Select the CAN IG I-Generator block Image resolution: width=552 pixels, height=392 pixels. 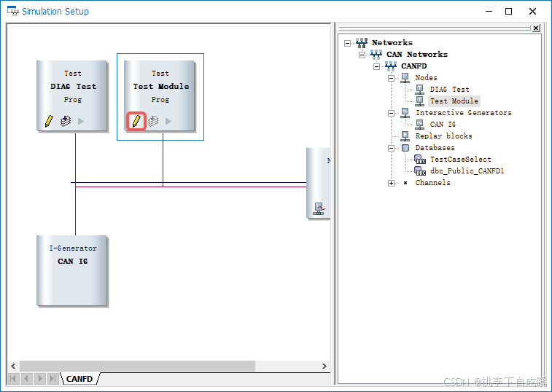71,270
